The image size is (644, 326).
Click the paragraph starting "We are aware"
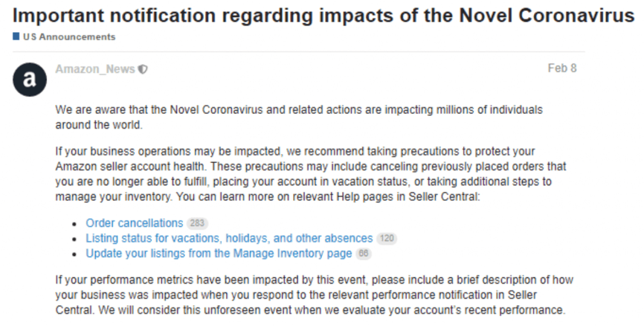[x=299, y=117]
